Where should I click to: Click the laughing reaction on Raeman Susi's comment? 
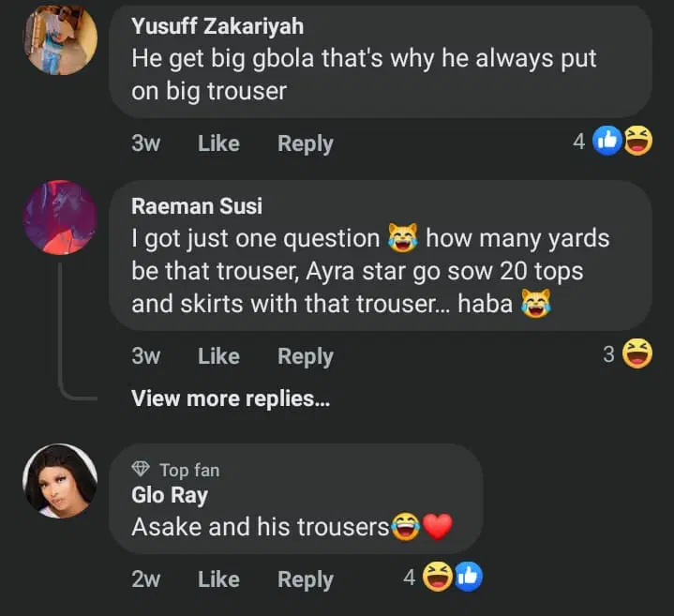coord(637,354)
